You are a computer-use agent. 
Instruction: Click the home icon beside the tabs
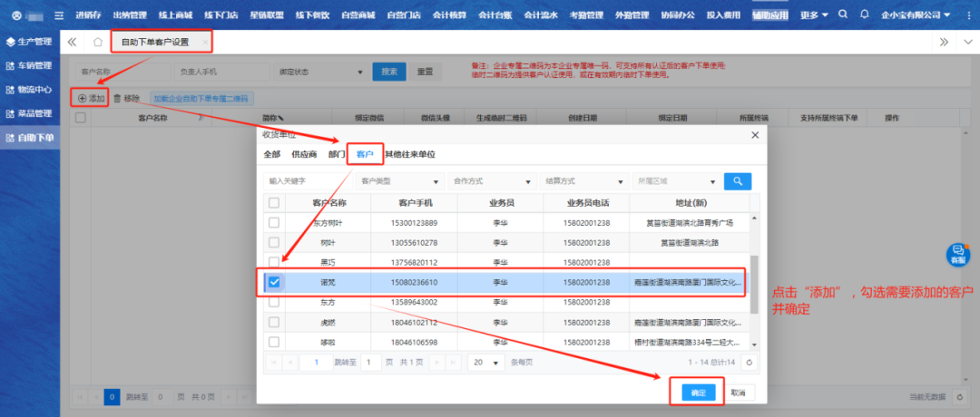click(98, 43)
